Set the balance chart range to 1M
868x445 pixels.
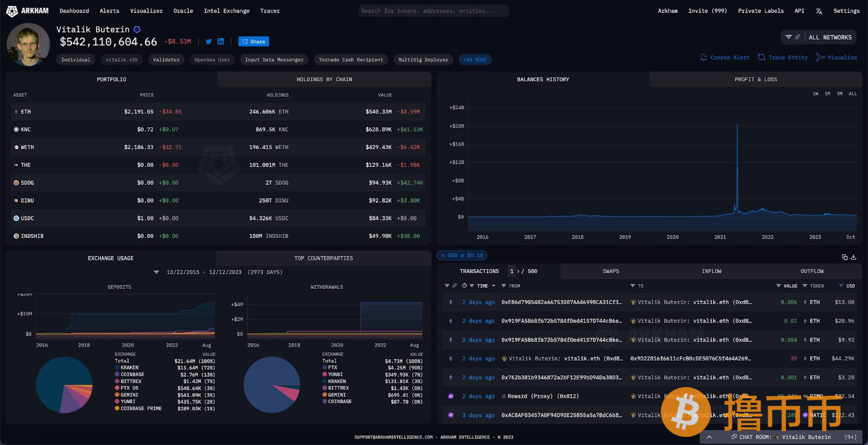(x=827, y=94)
